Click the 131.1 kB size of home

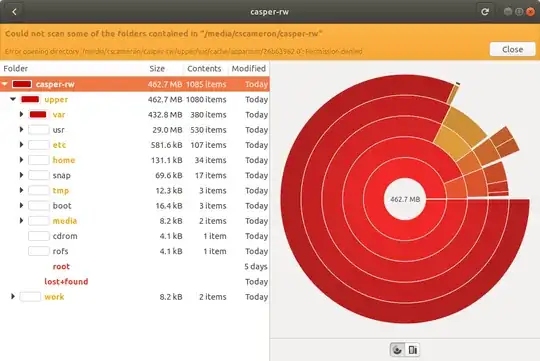tap(167, 160)
